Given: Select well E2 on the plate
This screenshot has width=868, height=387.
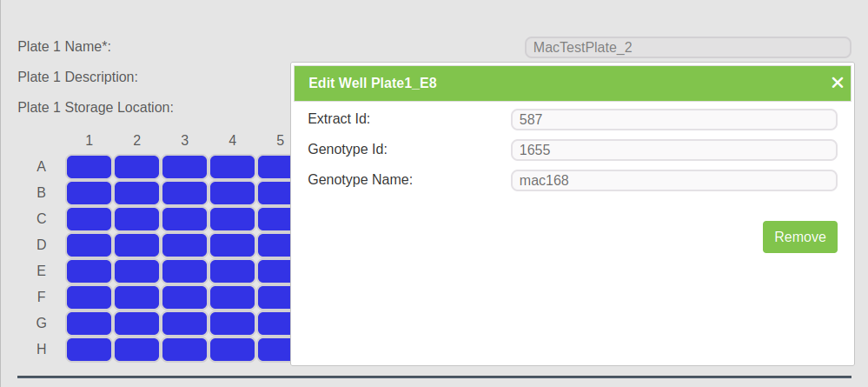Looking at the screenshot, I should click(x=136, y=271).
